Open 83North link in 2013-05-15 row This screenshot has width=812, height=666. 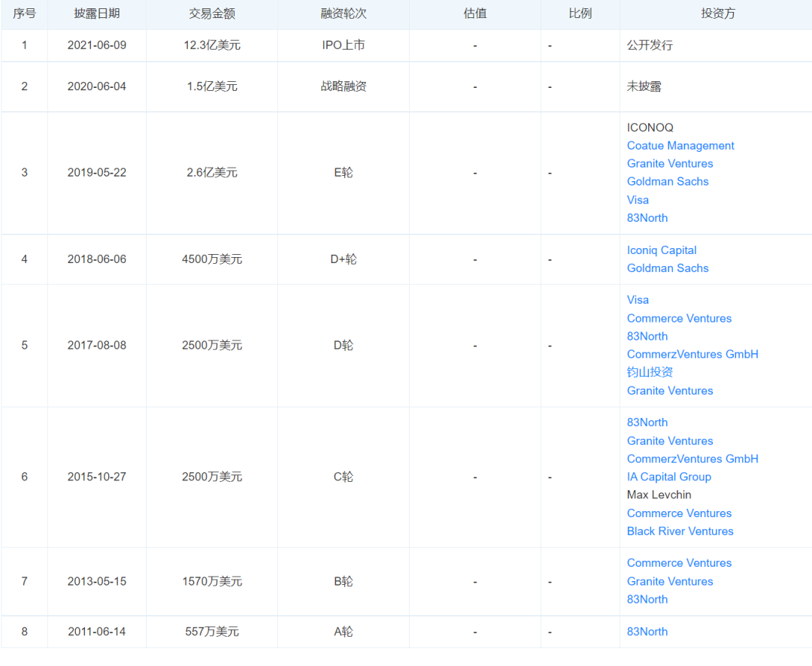[647, 600]
